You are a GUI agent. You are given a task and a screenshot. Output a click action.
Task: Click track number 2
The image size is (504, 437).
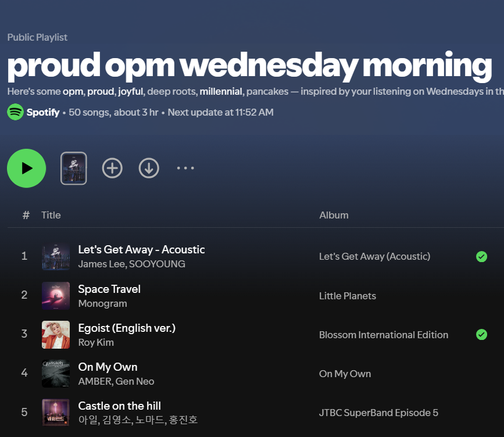click(x=24, y=295)
